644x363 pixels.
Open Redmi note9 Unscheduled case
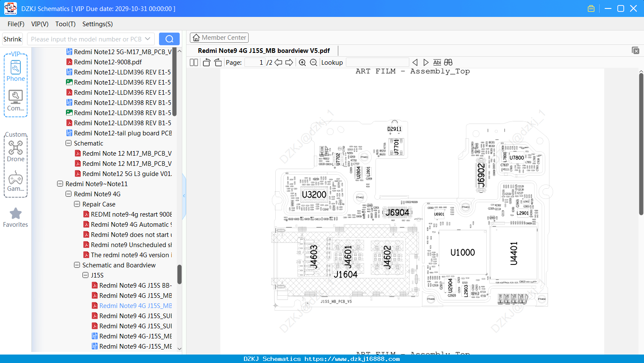coord(128,245)
